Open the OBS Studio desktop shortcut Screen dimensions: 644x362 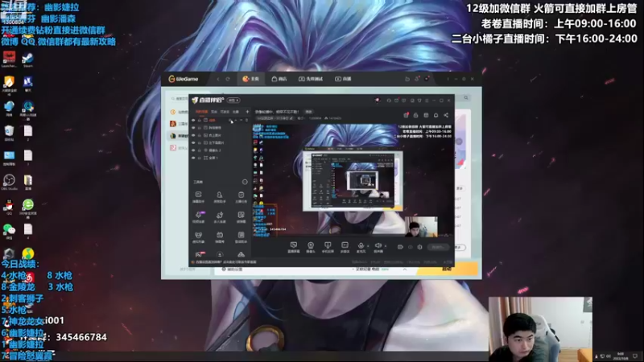[x=9, y=183]
